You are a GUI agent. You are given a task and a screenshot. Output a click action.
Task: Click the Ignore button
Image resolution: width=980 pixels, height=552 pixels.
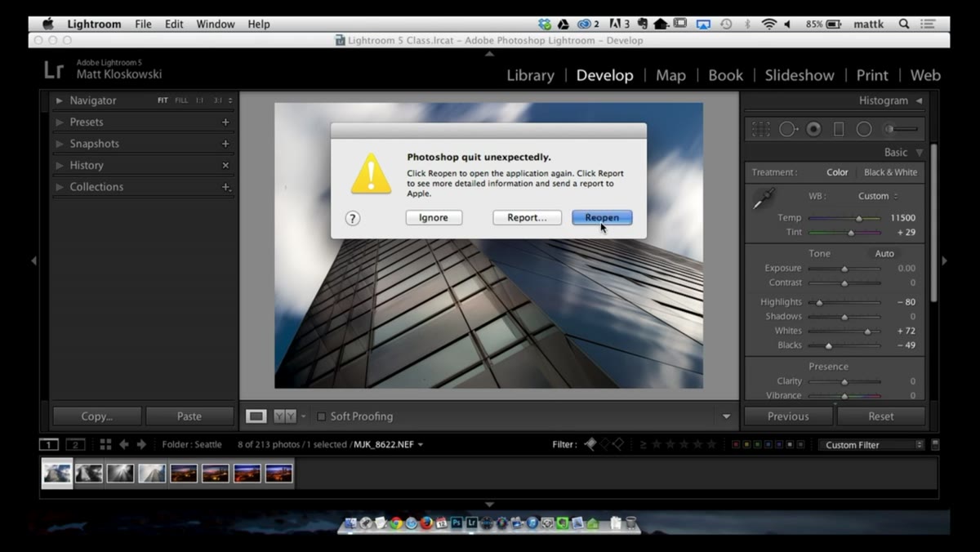pos(434,218)
